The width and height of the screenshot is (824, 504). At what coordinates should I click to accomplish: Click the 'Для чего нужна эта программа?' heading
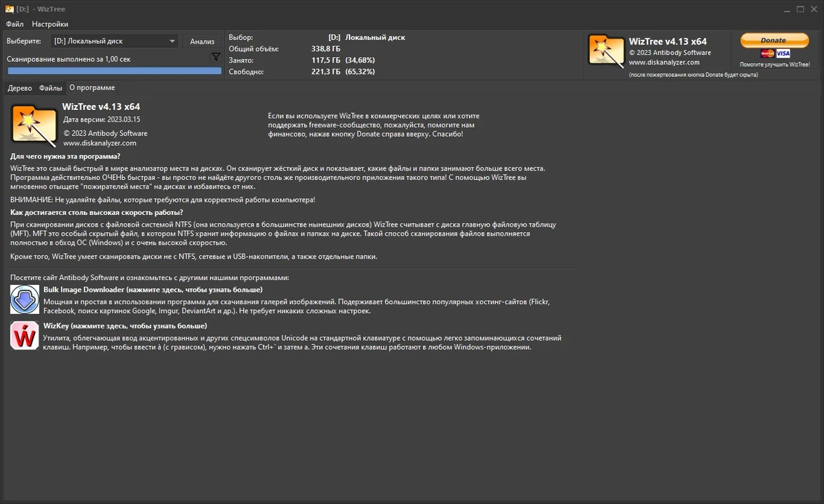[x=65, y=157]
